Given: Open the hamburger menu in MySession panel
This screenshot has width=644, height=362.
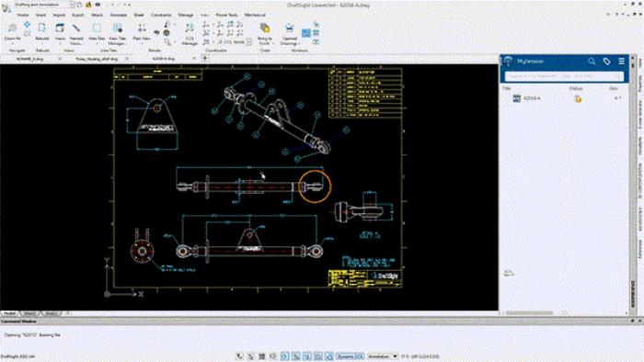Looking at the screenshot, I should (x=621, y=61).
